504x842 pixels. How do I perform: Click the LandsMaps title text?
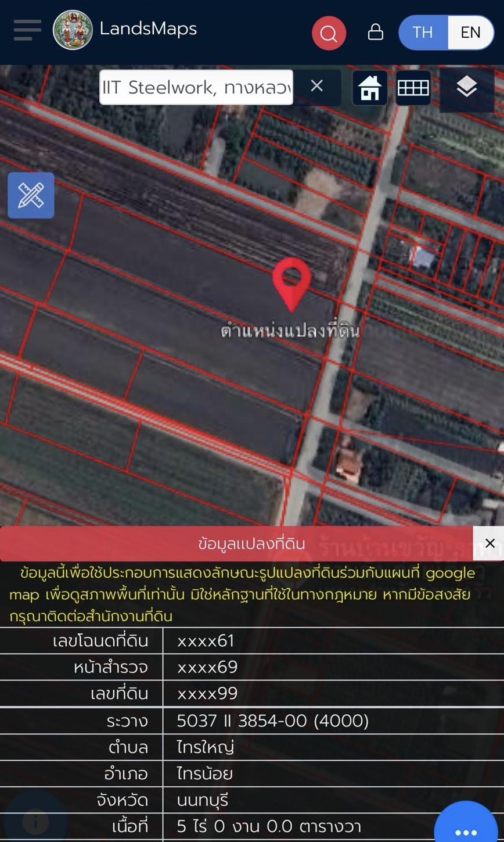(148, 28)
